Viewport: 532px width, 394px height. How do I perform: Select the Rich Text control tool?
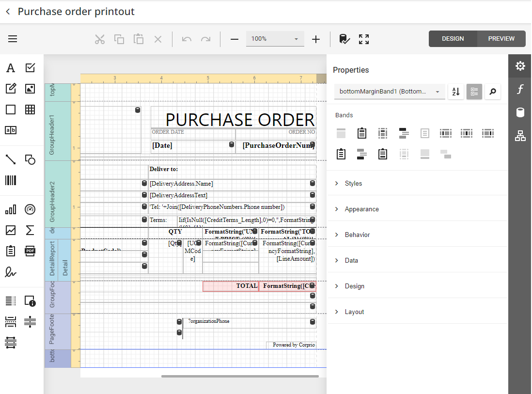point(11,89)
